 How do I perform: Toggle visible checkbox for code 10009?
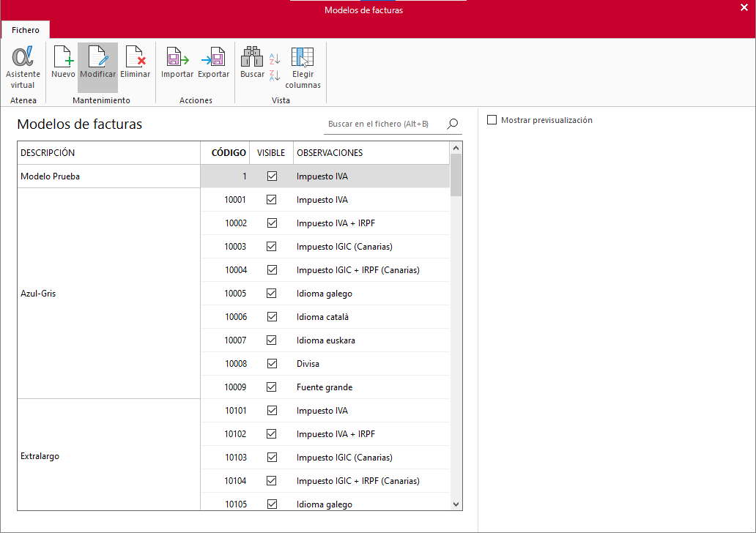(272, 387)
